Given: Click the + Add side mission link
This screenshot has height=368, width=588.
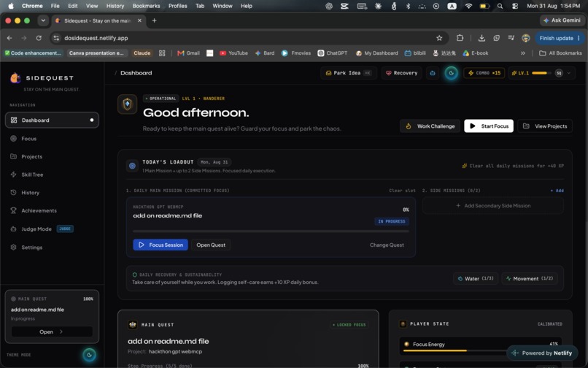Looking at the screenshot, I should coord(557,191).
